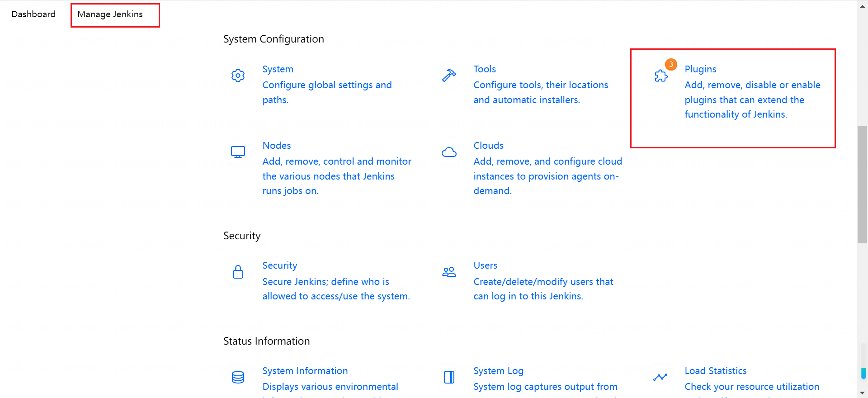Select Manage Jenkins breadcrumb
Screen dimensions: 868x398
point(110,14)
